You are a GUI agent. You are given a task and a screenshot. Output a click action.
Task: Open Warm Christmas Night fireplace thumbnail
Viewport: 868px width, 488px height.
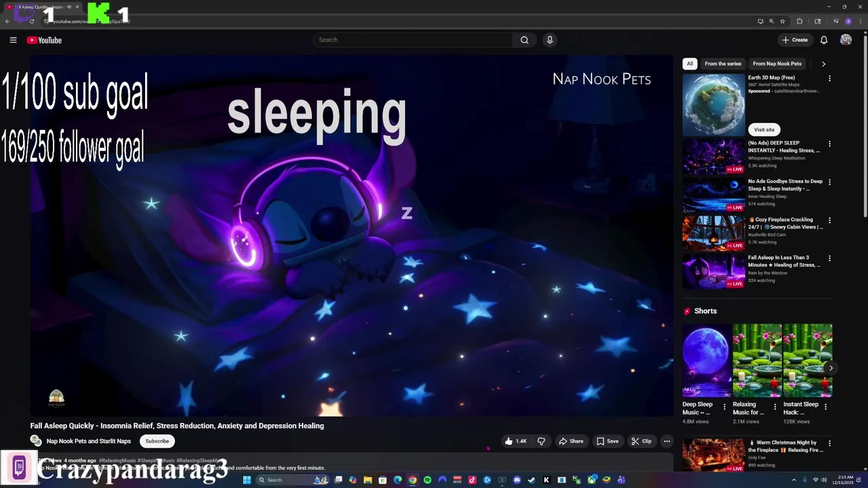point(713,455)
